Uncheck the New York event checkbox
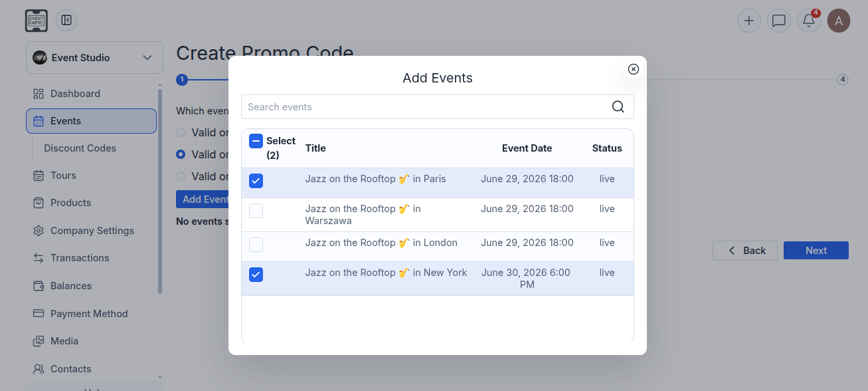Screen dimensions: 868x391 256,275
